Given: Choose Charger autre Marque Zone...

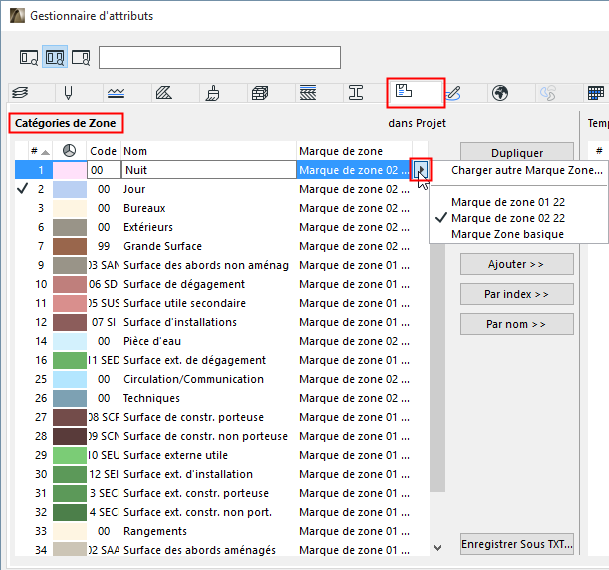Looking at the screenshot, I should coord(527,170).
